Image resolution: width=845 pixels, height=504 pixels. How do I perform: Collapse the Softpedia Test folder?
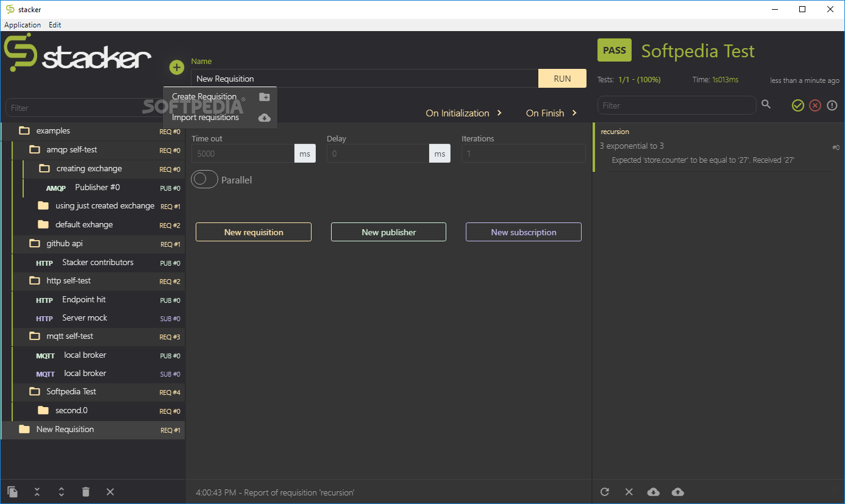pyautogui.click(x=35, y=391)
